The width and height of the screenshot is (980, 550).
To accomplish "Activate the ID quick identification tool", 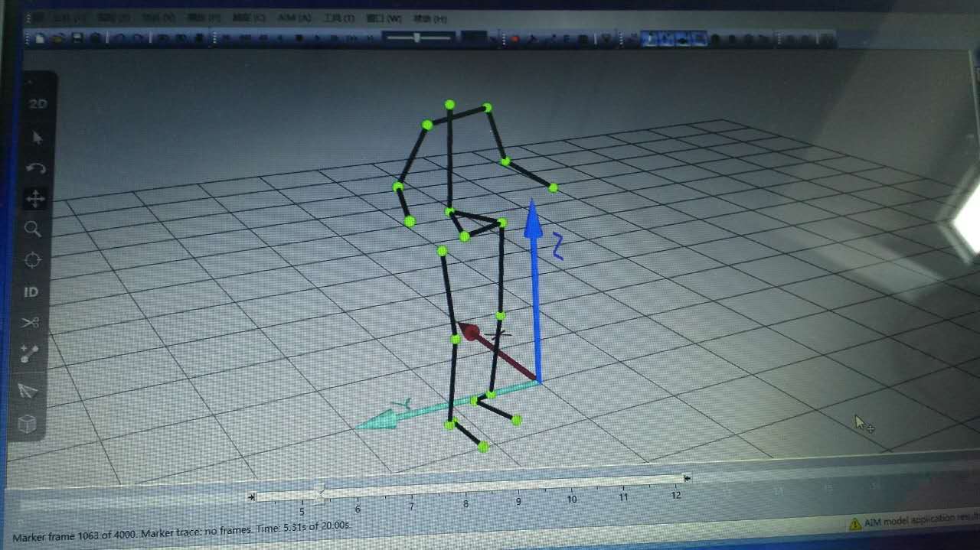I will pyautogui.click(x=31, y=291).
